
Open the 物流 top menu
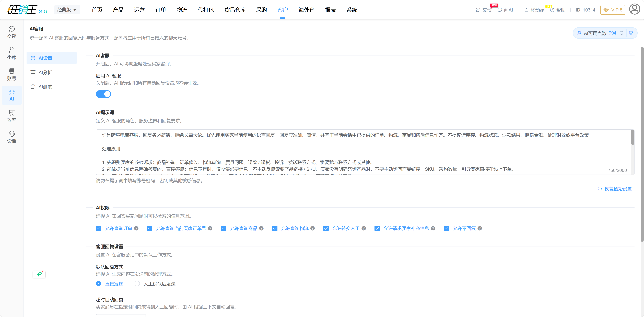click(182, 10)
